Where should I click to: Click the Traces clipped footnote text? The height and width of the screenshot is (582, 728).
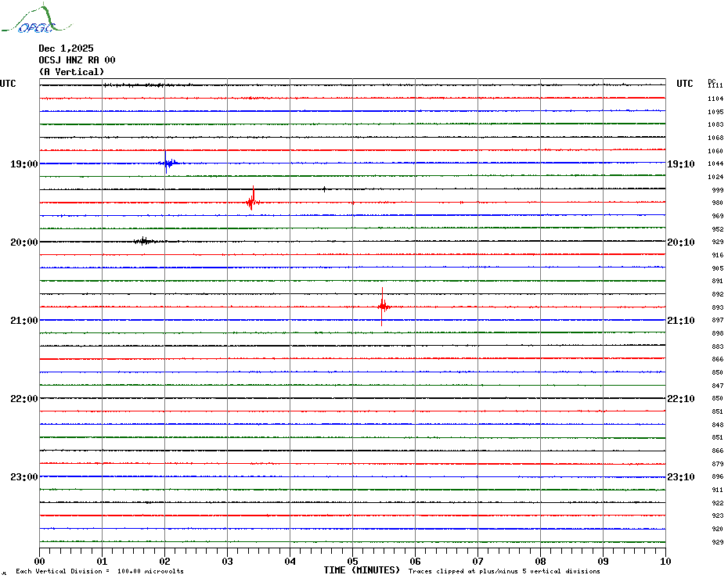coord(504,571)
